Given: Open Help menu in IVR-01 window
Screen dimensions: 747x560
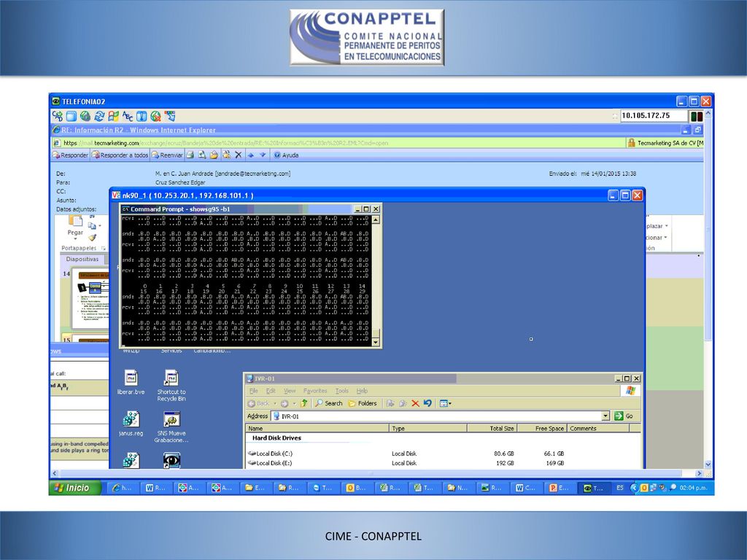Looking at the screenshot, I should pyautogui.click(x=362, y=391).
